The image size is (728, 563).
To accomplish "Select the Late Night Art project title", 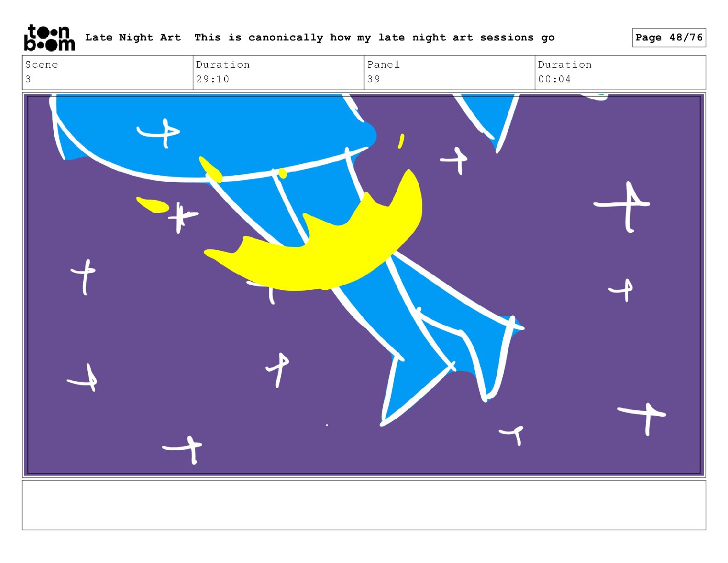I will 133,38.
